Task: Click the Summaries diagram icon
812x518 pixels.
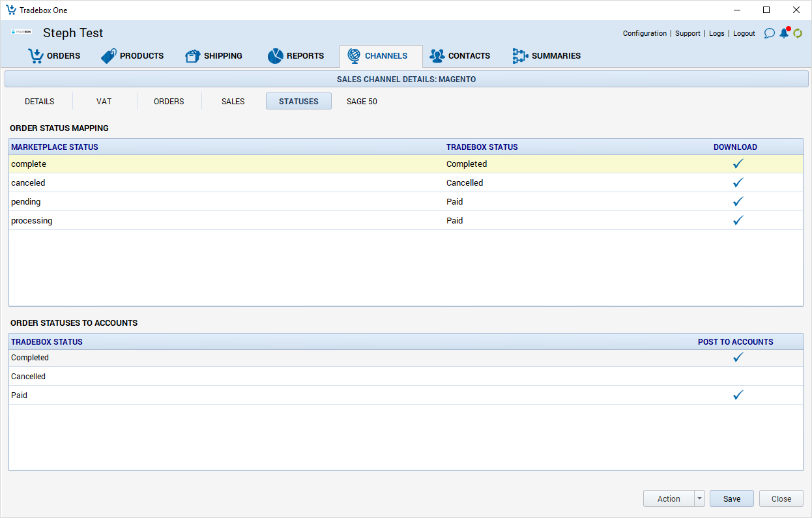Action: 520,56
